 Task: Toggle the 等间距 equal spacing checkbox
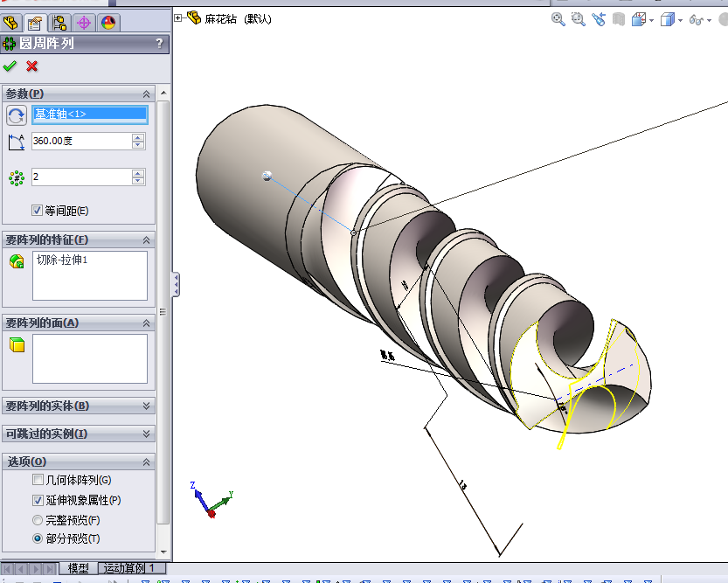point(37,211)
